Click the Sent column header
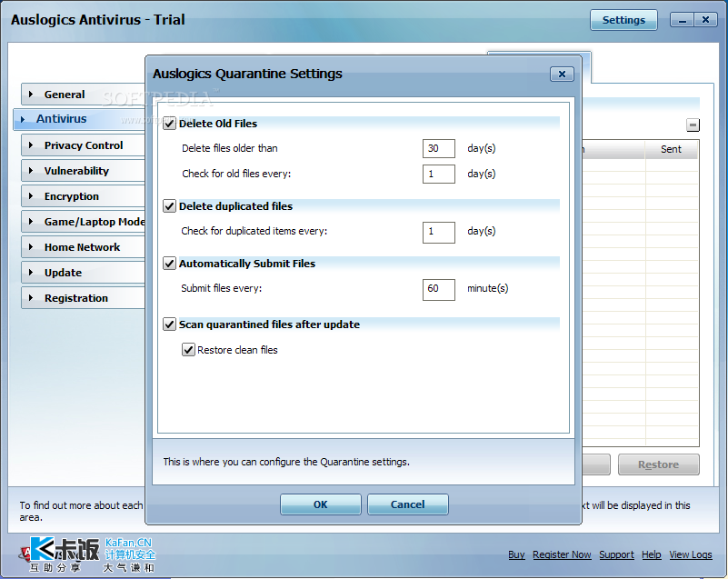Screen dimensions: 728x579 tap(672, 149)
